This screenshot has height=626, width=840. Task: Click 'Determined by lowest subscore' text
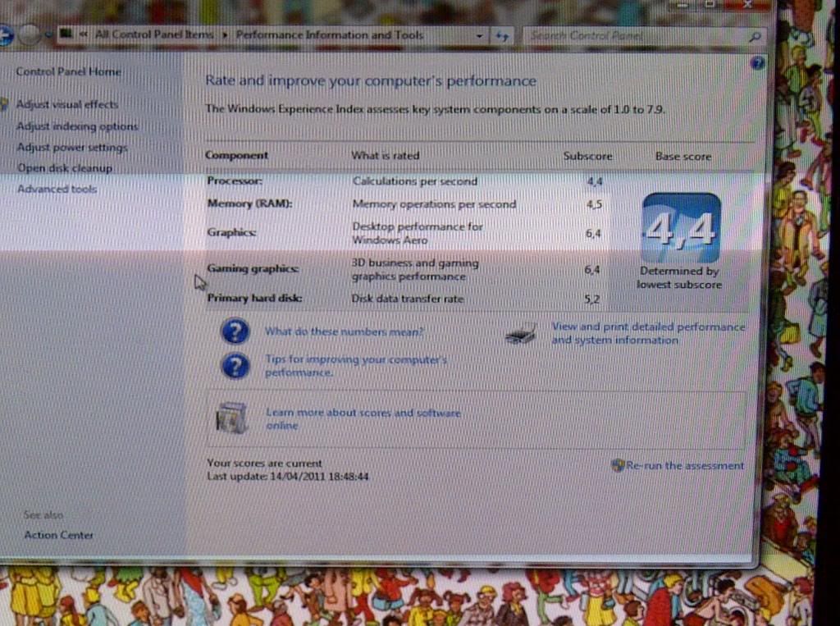[x=679, y=277]
